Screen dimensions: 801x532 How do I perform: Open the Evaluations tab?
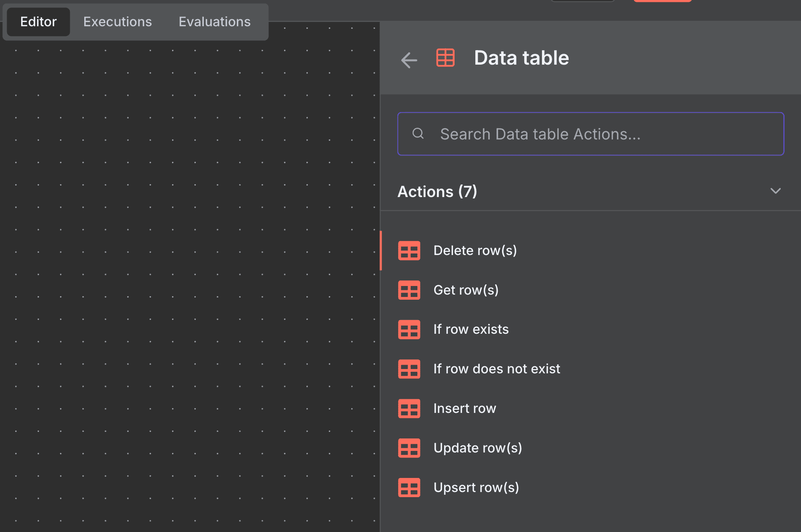[x=215, y=22]
